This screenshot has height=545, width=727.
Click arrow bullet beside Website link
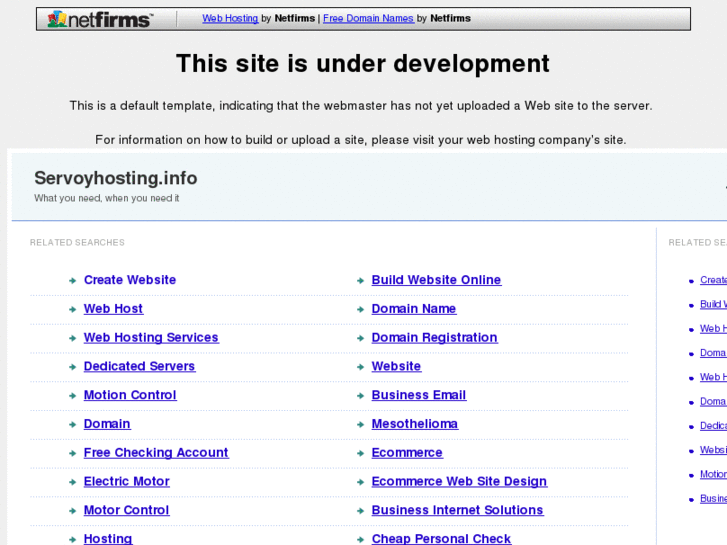coord(360,367)
